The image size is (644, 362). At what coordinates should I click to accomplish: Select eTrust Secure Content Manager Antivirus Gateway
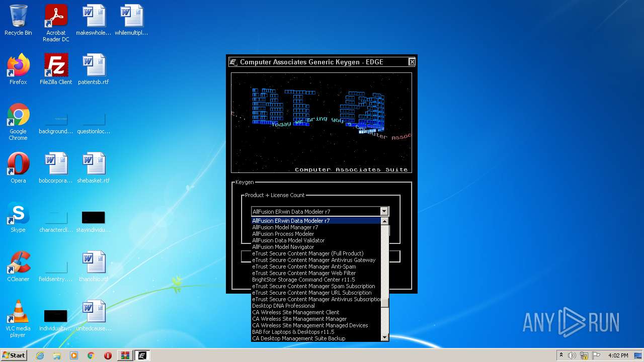click(316, 260)
